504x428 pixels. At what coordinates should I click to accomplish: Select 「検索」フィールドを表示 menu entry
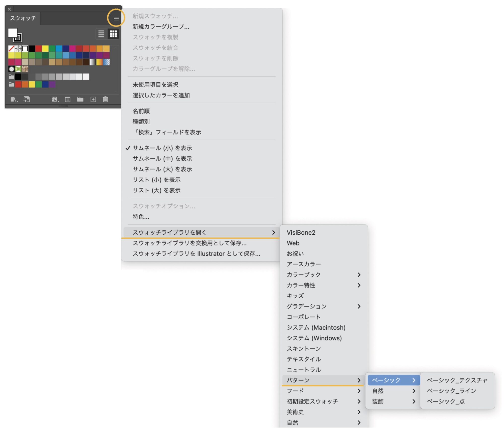tap(167, 132)
